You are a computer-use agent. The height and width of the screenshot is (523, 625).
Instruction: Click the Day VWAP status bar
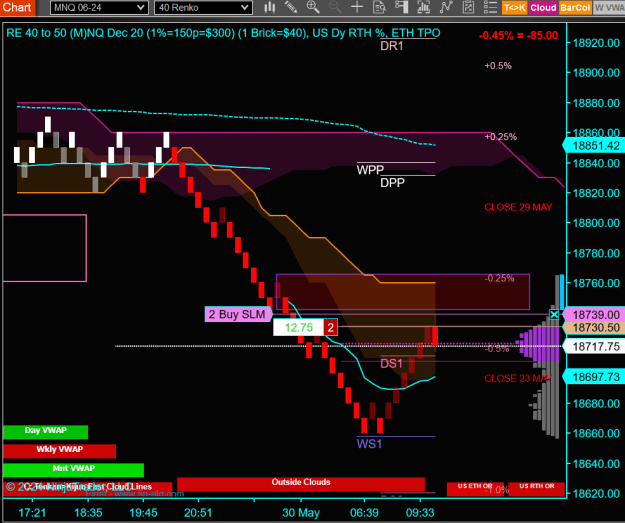(x=45, y=432)
